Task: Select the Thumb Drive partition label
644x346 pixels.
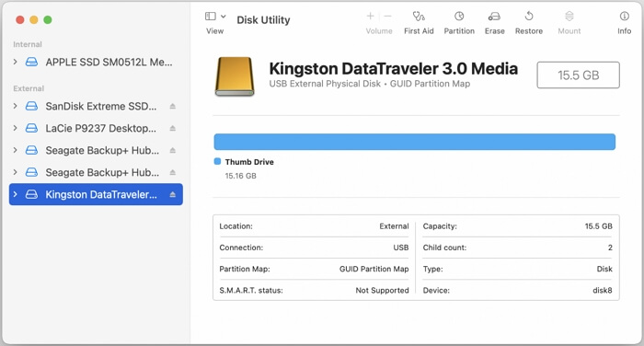Action: 249,162
